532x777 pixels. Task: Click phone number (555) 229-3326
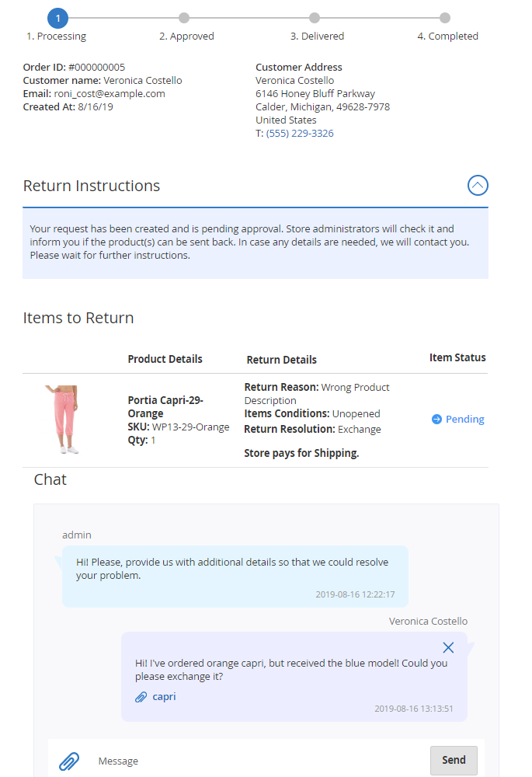(300, 134)
